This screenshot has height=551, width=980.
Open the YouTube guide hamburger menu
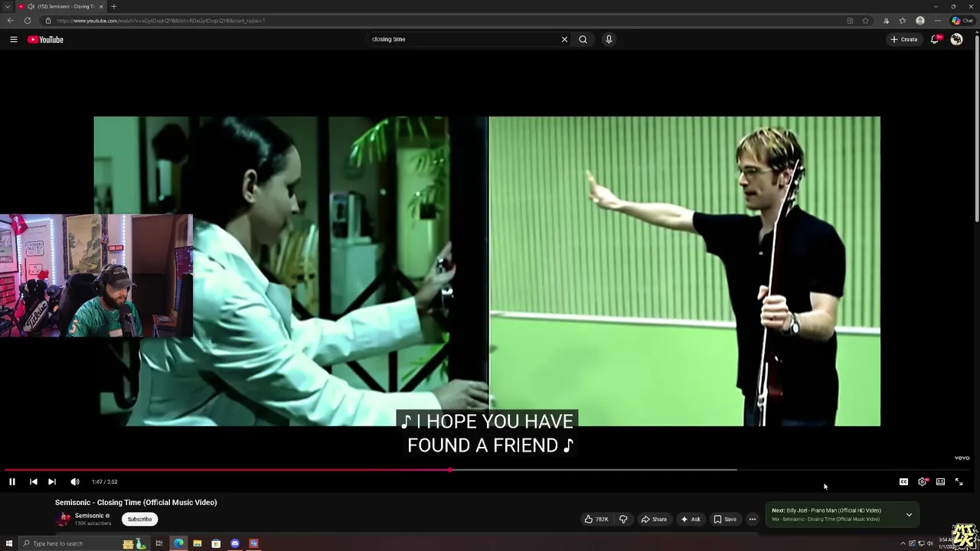(x=14, y=39)
